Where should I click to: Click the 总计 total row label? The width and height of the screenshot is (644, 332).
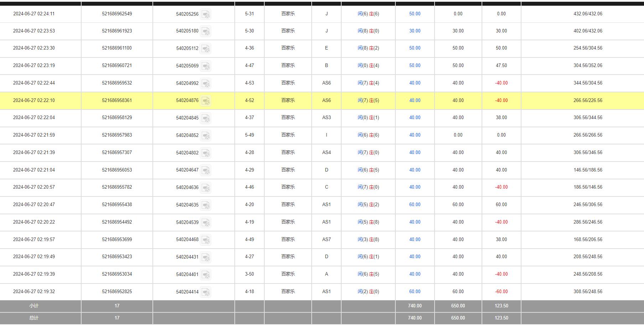click(34, 318)
